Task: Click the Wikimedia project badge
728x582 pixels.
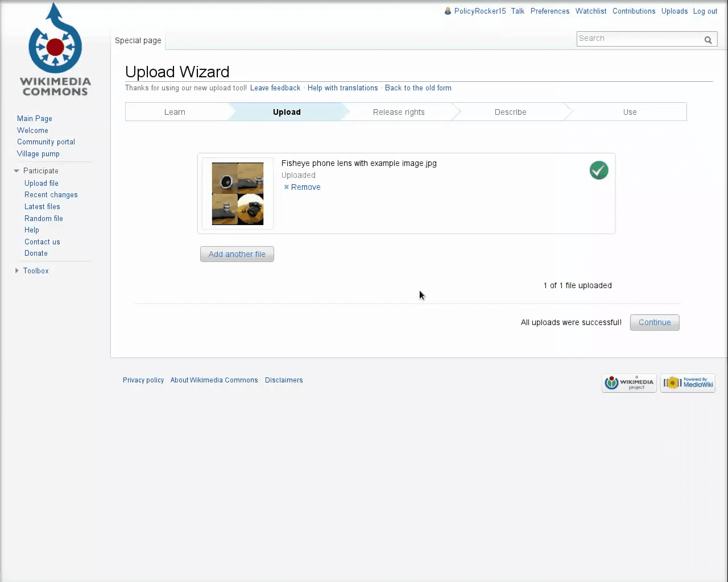Action: (629, 383)
